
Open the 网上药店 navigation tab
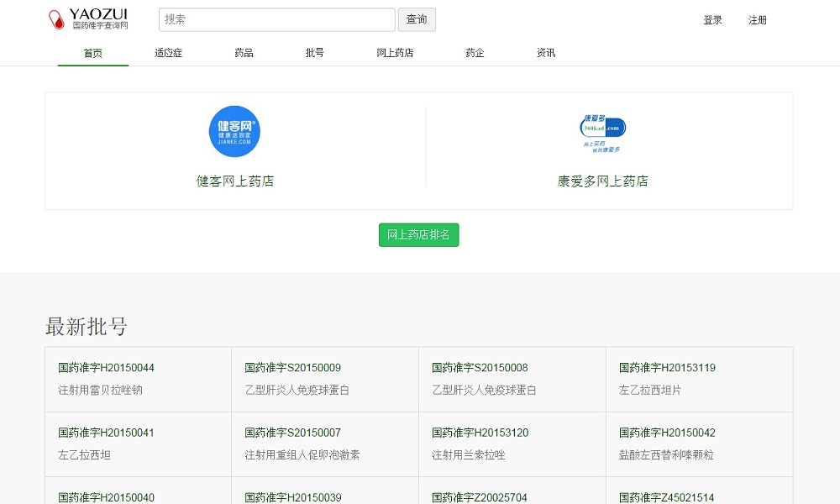point(395,53)
